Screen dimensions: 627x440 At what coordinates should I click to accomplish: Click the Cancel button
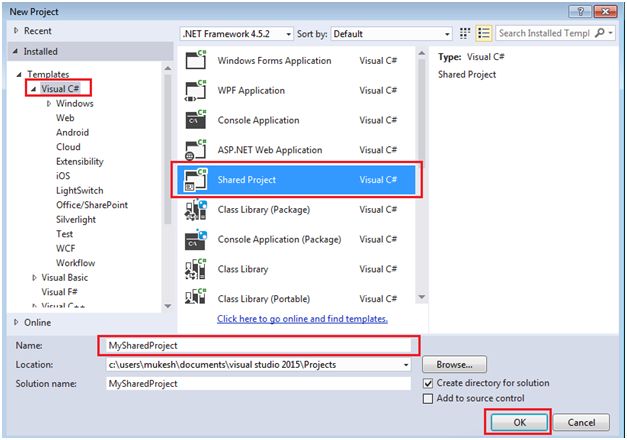coord(581,422)
